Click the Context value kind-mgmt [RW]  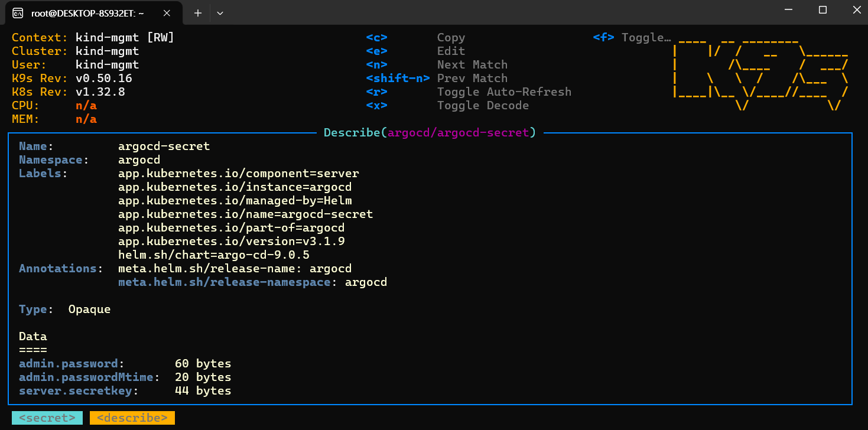(x=125, y=38)
